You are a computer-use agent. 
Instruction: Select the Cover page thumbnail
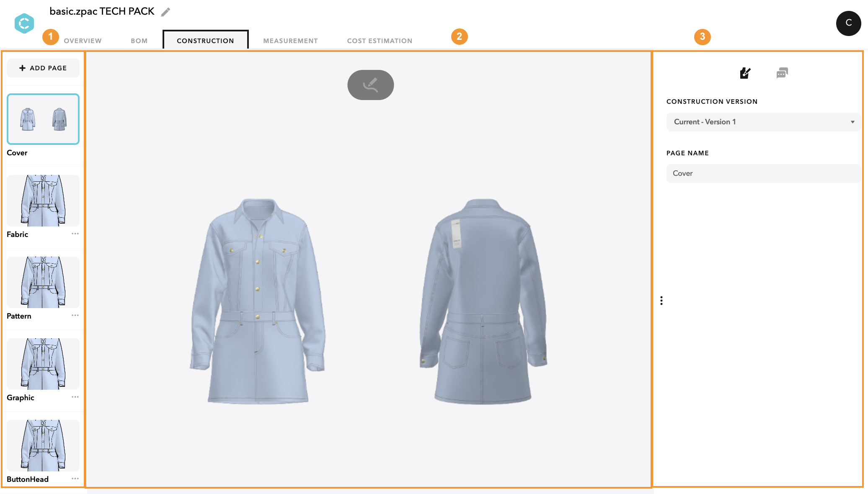click(x=43, y=119)
